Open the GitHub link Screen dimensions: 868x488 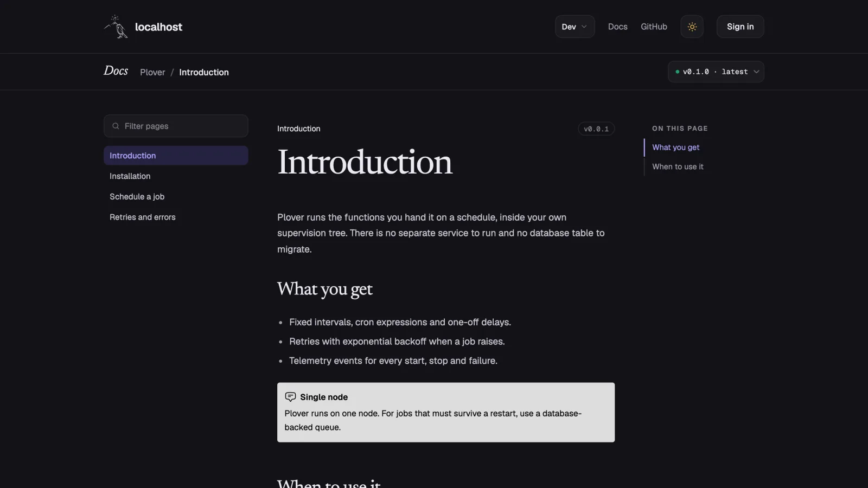[654, 27]
